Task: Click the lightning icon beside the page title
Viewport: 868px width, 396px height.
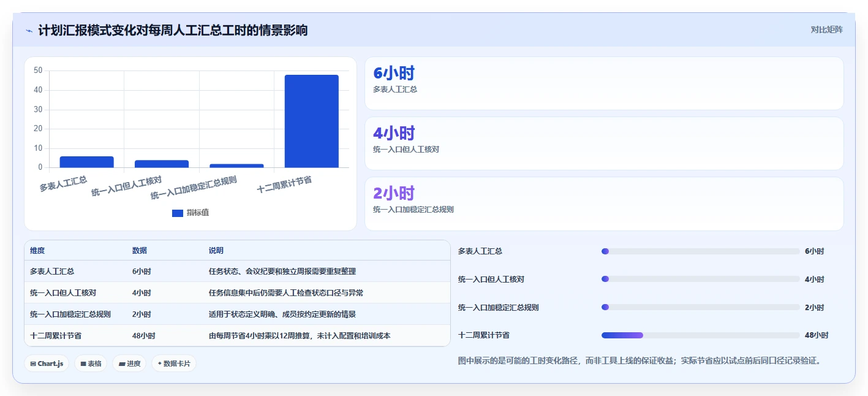Action: pos(29,31)
